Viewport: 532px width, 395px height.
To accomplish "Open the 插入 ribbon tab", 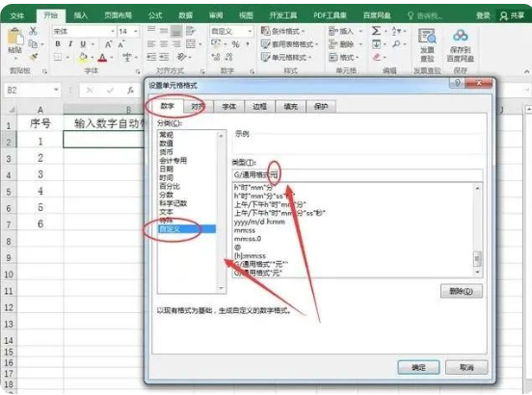I will (x=81, y=15).
